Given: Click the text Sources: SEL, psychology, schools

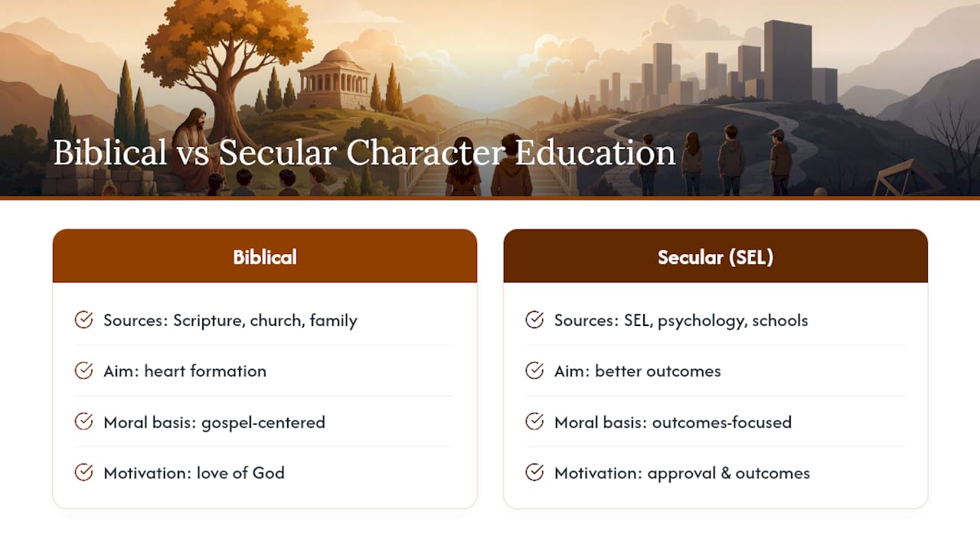Looking at the screenshot, I should point(681,321).
